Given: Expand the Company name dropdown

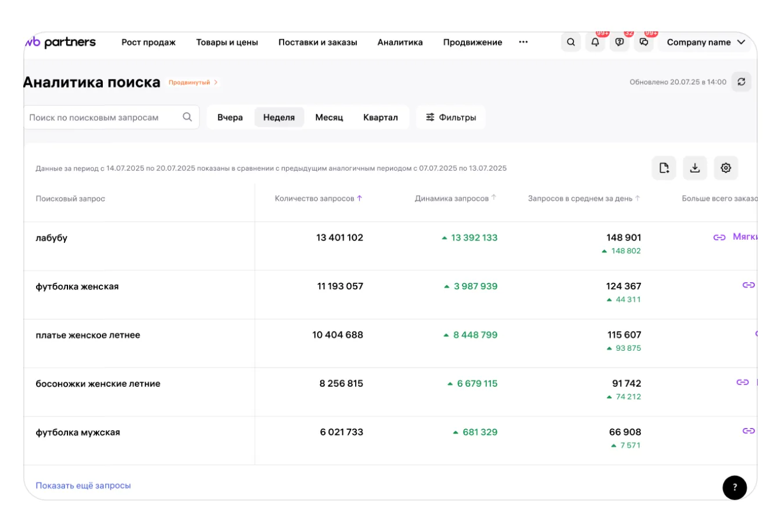Looking at the screenshot, I should pyautogui.click(x=706, y=42).
